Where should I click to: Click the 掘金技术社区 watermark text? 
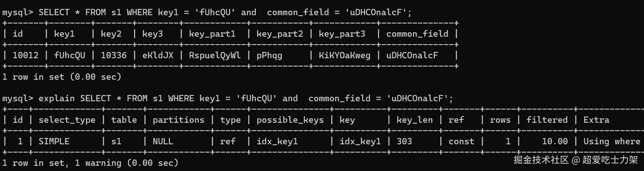(541, 160)
